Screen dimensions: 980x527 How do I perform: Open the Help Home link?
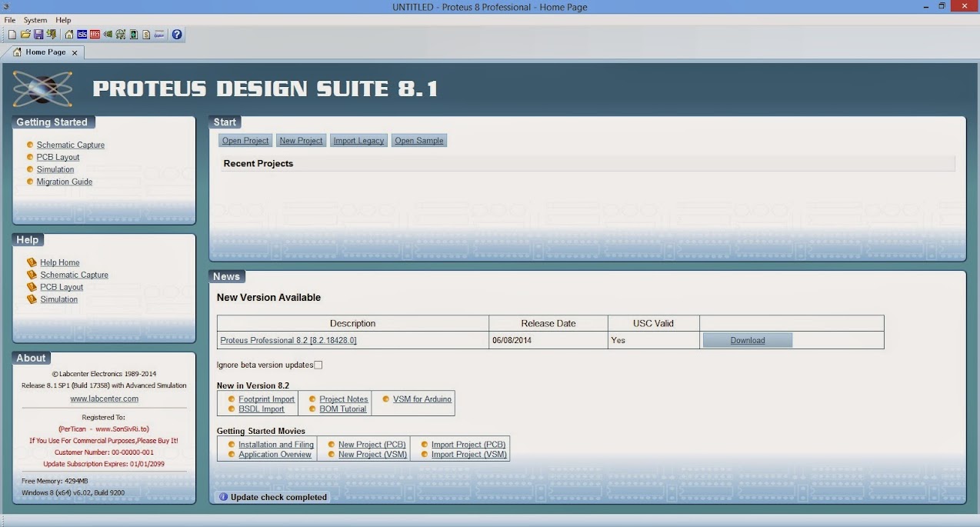pos(60,262)
